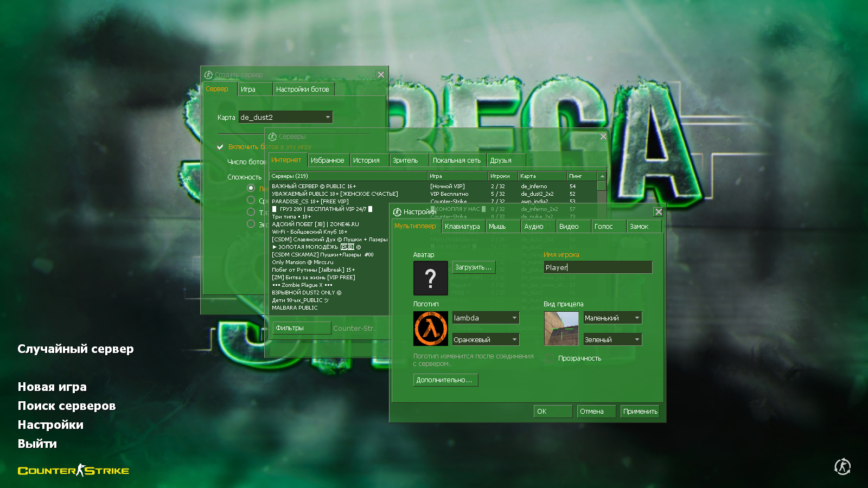
Task: Close the Серверы browser window
Action: coord(603,137)
